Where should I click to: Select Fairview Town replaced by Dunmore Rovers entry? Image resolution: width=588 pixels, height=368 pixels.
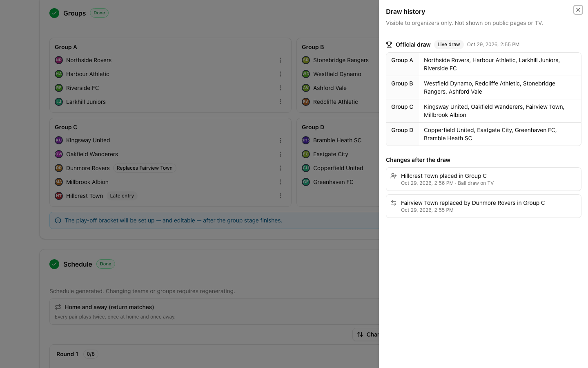(483, 206)
